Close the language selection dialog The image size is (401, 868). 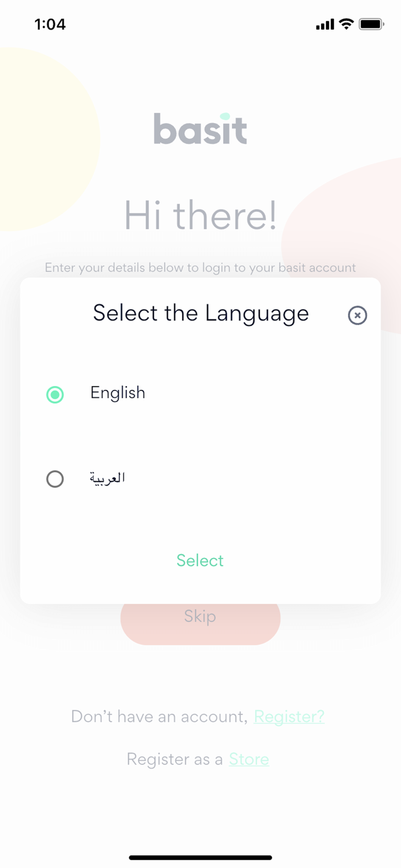point(358,315)
